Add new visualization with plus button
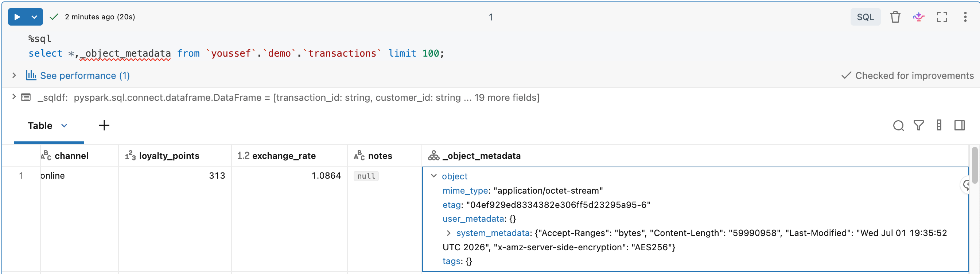 (x=104, y=125)
